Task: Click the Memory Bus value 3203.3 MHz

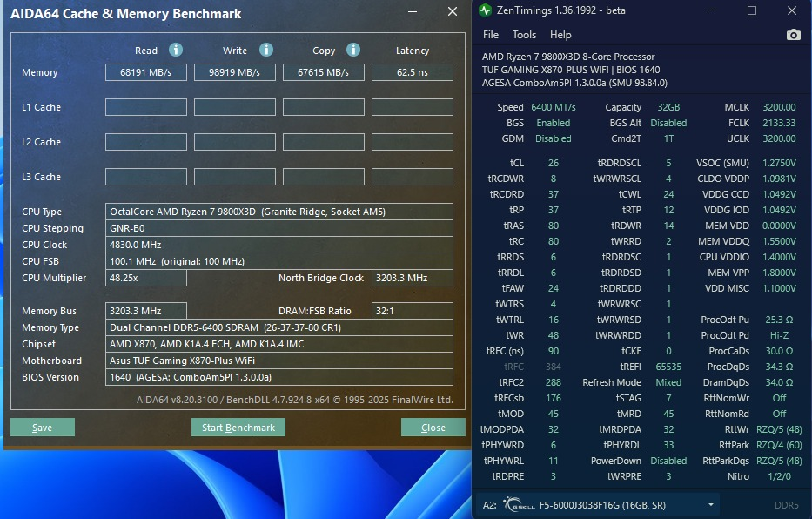Action: coord(146,311)
